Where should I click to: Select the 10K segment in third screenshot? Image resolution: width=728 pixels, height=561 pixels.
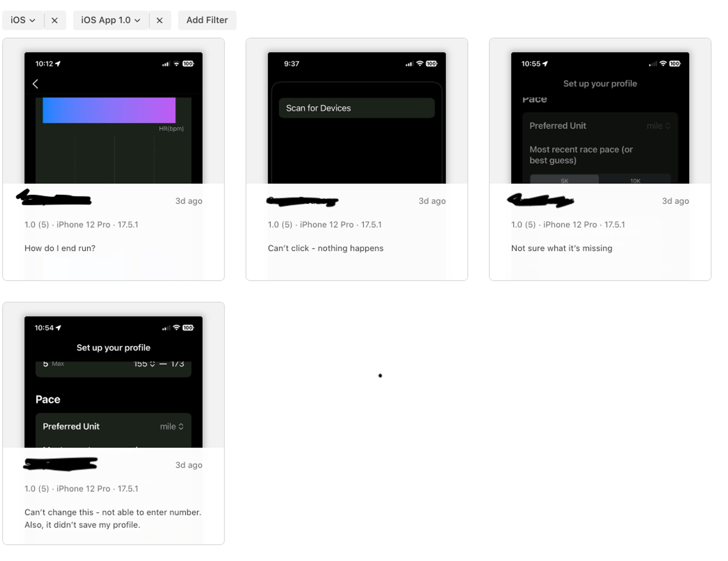click(635, 180)
